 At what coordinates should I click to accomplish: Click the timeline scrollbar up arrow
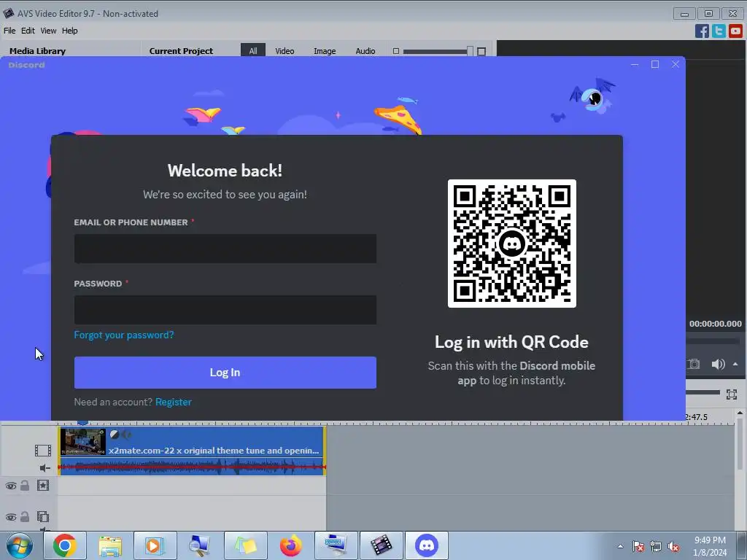point(740,413)
